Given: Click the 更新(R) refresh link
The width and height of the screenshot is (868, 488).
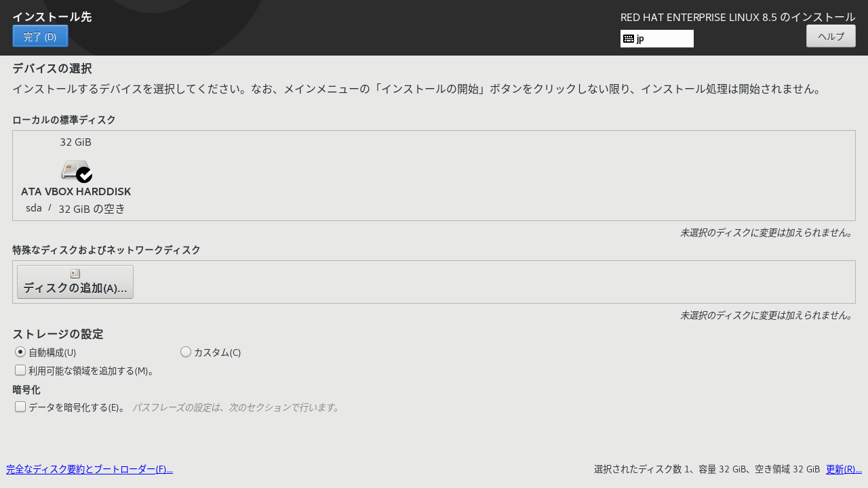Looking at the screenshot, I should [x=843, y=468].
